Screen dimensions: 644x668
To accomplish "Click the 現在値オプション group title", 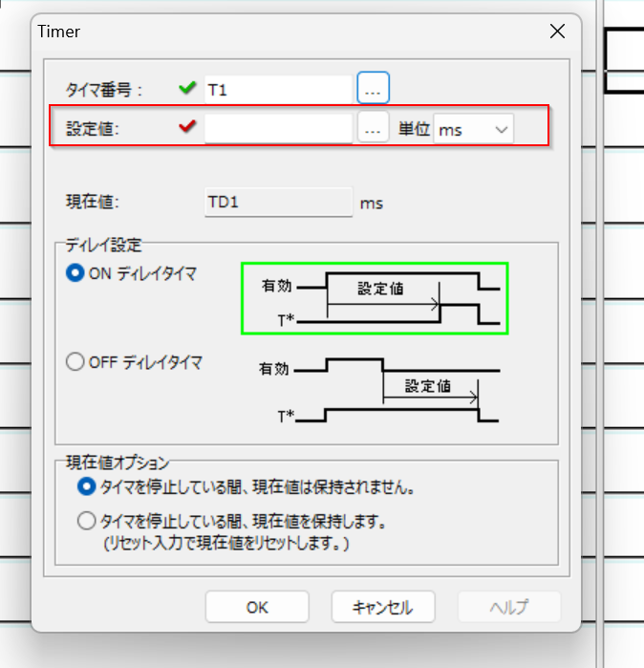I will pos(118,463).
